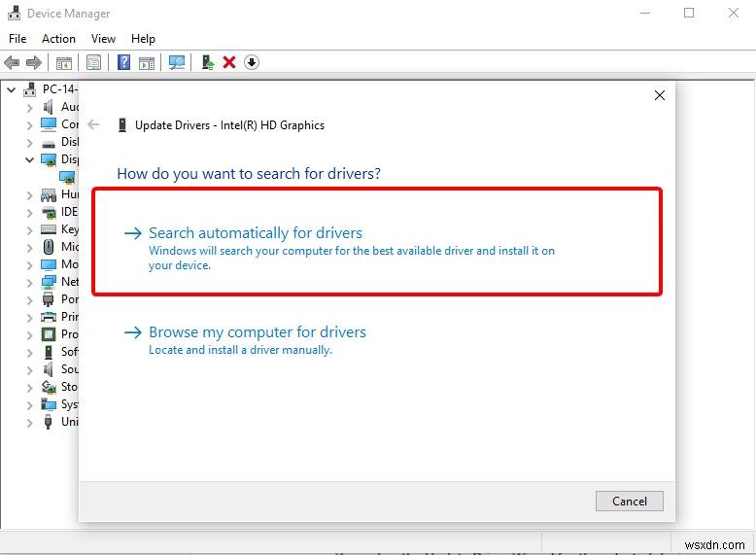Click the Update device driver toolbar icon
Screen dimensions: 756x555
coord(207,62)
